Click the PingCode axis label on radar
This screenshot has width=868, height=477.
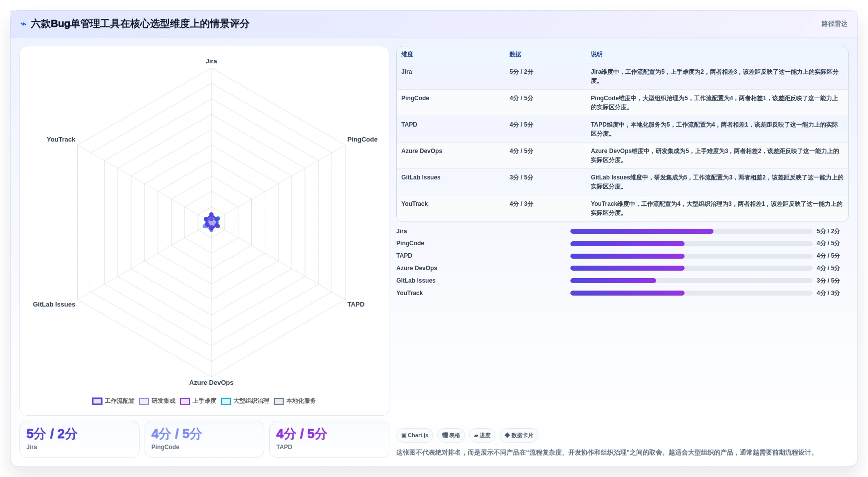coord(362,140)
